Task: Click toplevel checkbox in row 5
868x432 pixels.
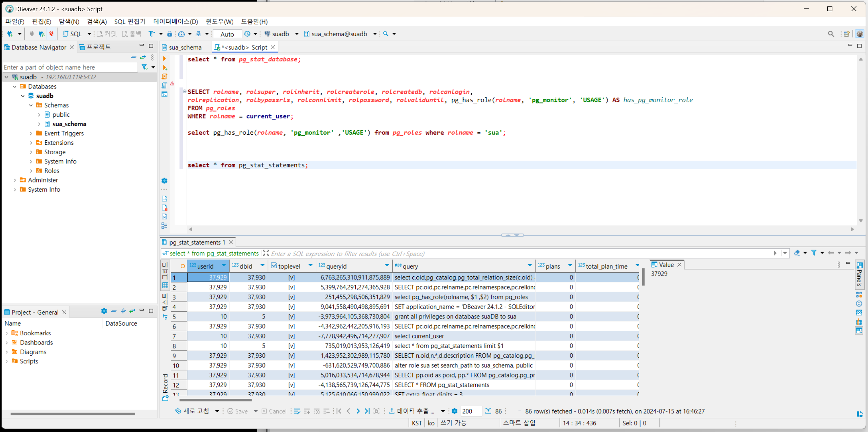Action: 291,316
